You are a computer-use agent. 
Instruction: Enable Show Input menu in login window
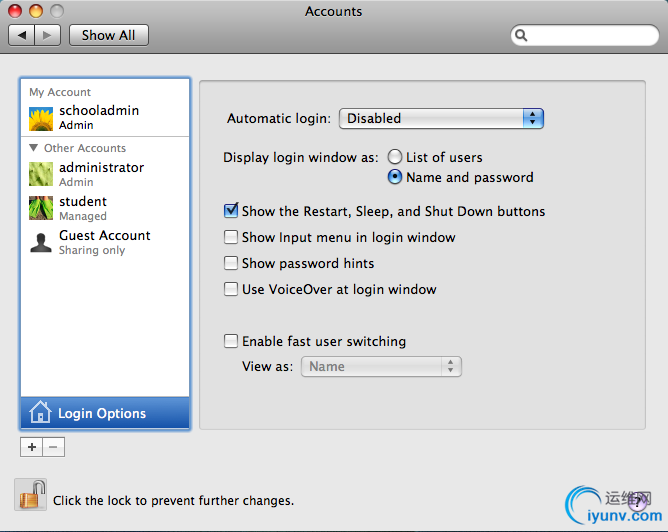point(231,237)
